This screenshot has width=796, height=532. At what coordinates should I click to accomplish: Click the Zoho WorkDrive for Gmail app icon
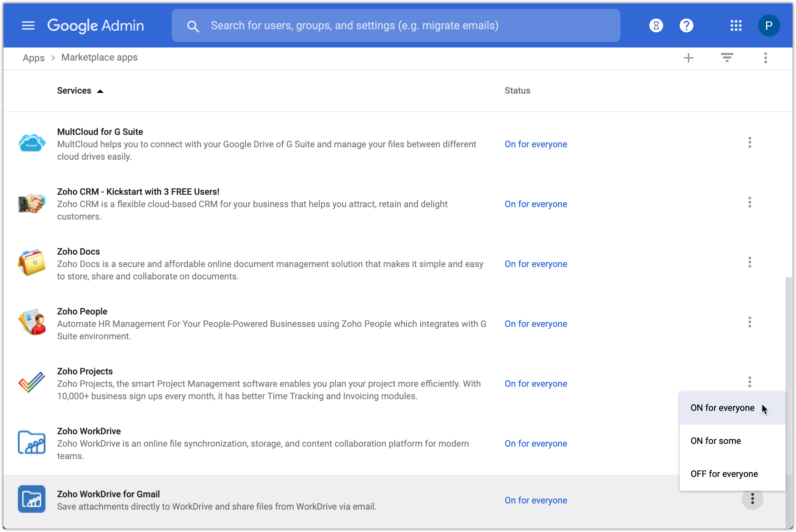pos(32,499)
